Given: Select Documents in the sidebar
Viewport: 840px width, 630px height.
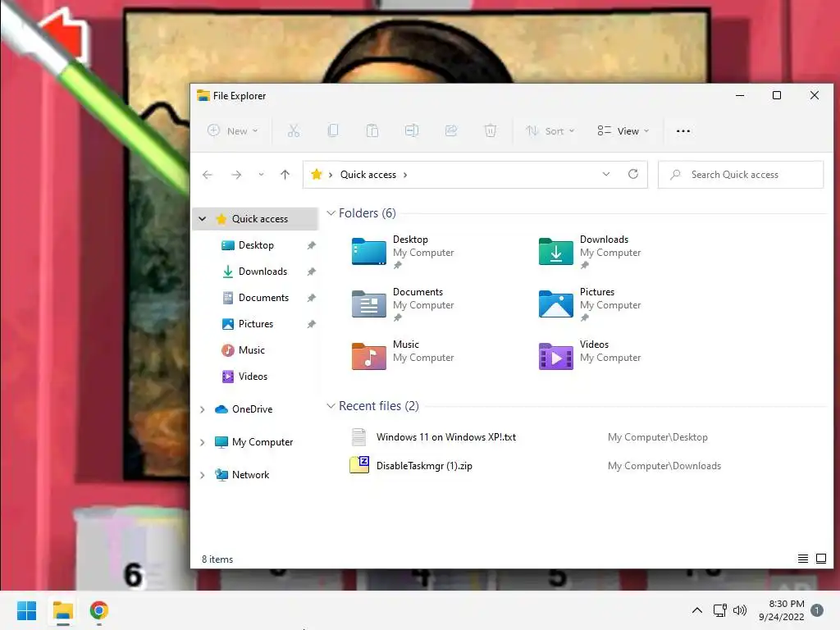Looking at the screenshot, I should pyautogui.click(x=263, y=297).
